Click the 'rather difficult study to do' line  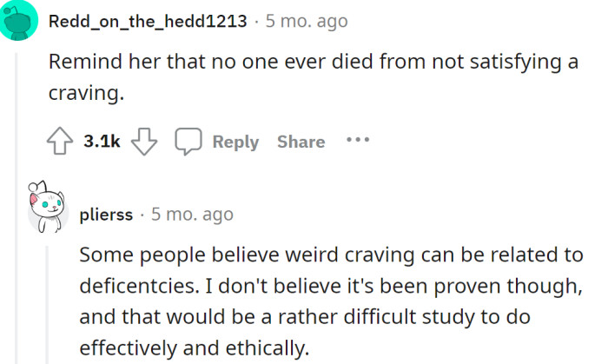click(313, 316)
